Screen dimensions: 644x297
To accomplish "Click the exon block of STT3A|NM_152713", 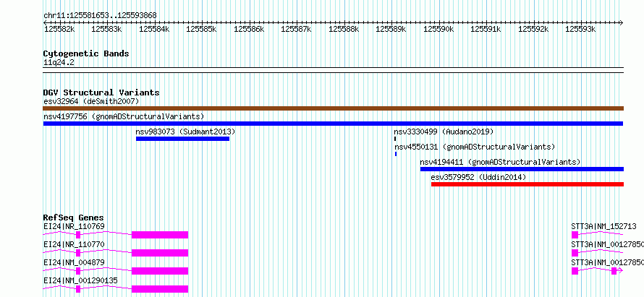I will (x=575, y=235).
